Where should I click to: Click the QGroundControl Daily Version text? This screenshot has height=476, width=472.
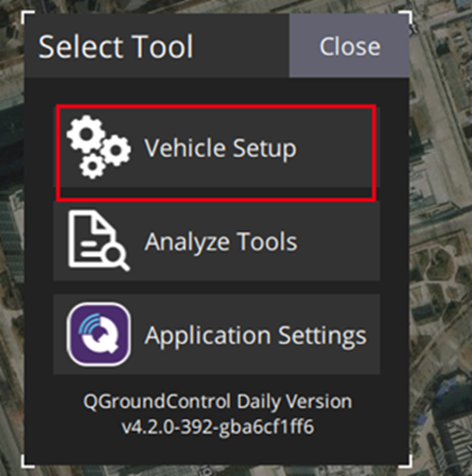point(217,401)
